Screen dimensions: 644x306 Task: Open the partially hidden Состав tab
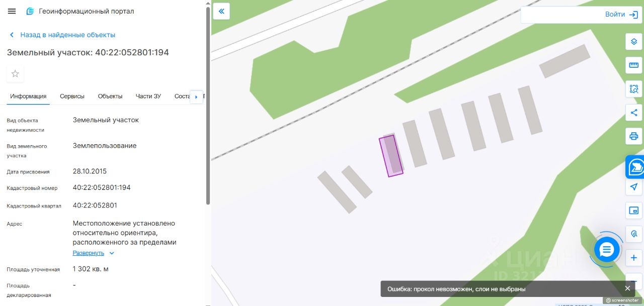point(182,96)
